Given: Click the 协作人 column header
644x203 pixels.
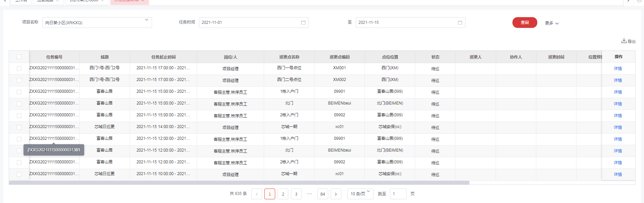Looking at the screenshot, I should point(516,57).
